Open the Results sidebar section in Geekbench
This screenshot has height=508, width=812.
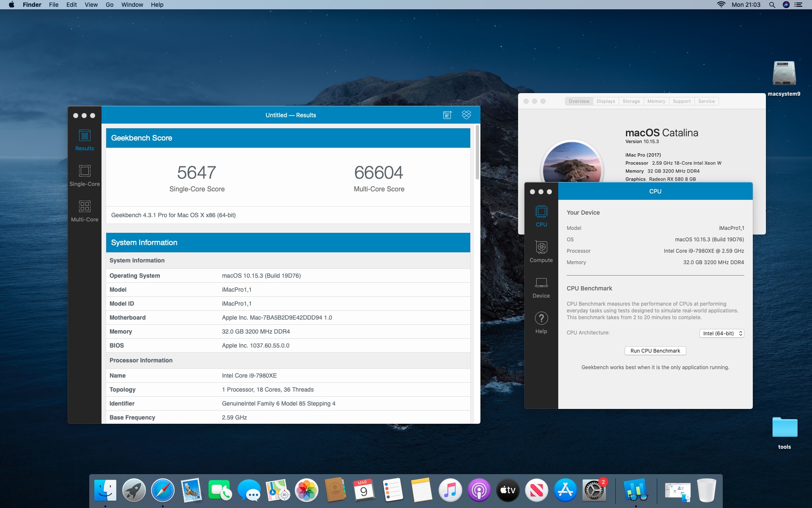coord(85,140)
